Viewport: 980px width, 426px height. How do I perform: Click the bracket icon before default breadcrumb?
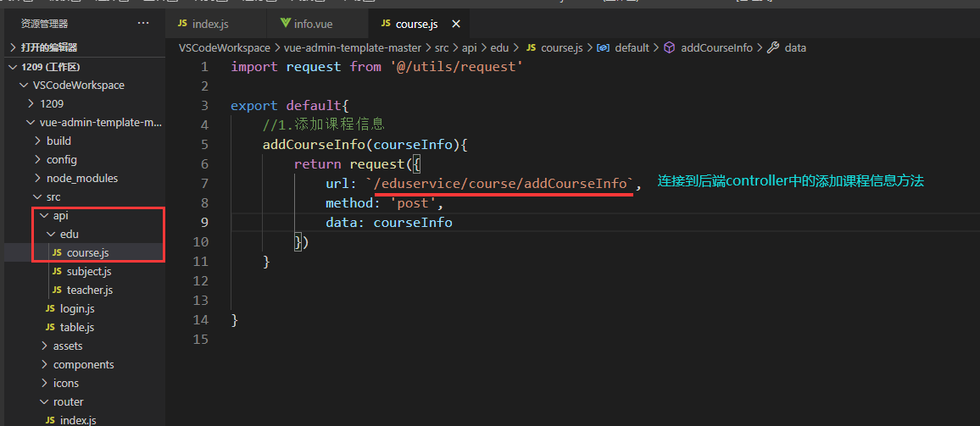pyautogui.click(x=603, y=47)
